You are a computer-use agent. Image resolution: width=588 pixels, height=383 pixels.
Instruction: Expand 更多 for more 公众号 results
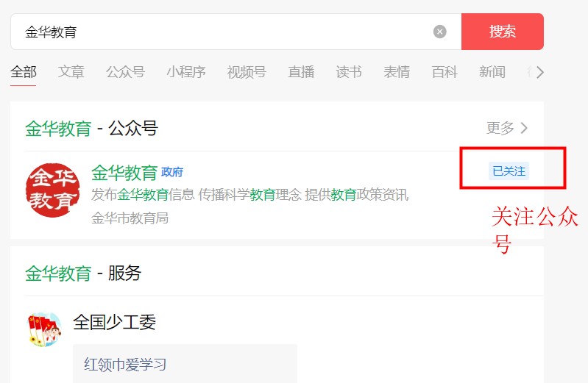pyautogui.click(x=507, y=128)
